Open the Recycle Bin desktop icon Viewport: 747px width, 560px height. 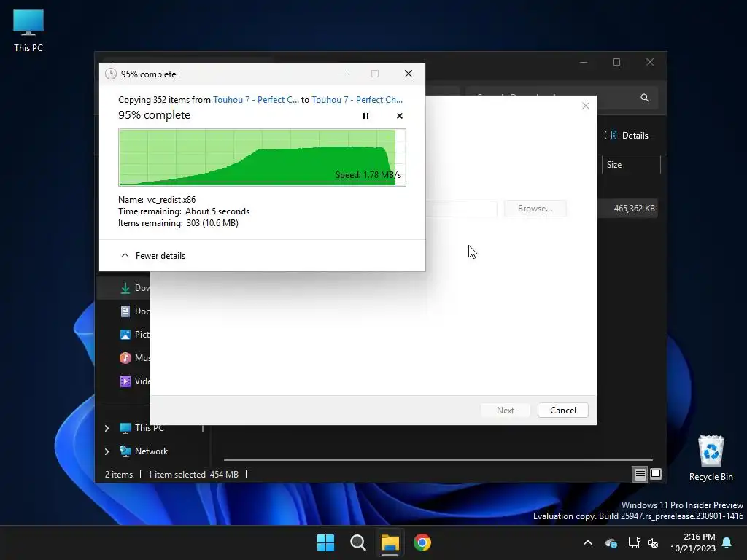tap(711, 458)
